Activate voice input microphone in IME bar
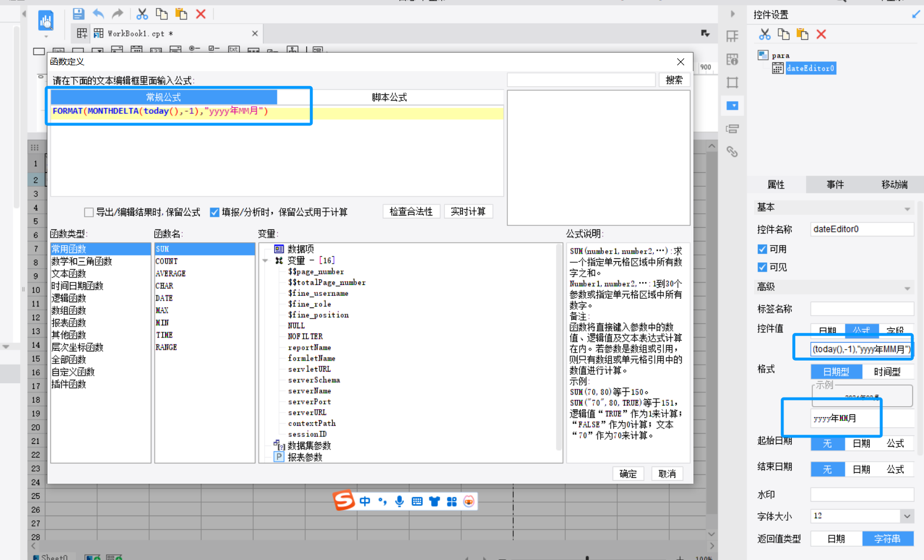 [x=399, y=501]
